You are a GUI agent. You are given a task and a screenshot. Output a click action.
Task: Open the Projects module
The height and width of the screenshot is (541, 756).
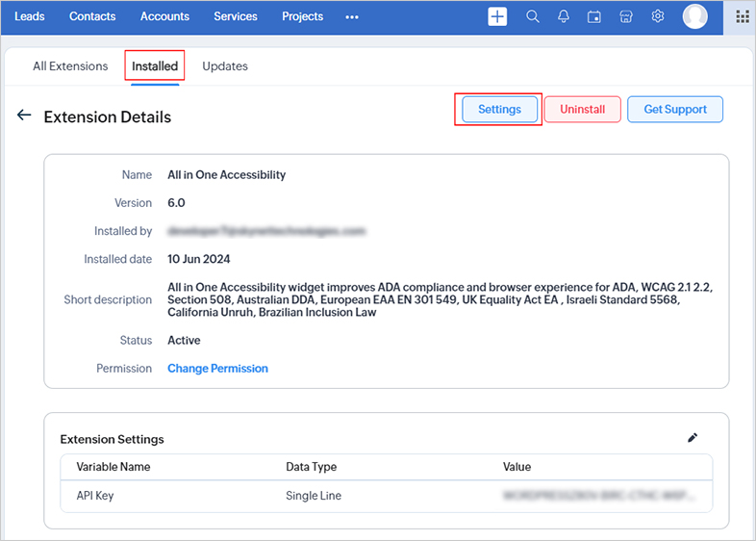(303, 16)
